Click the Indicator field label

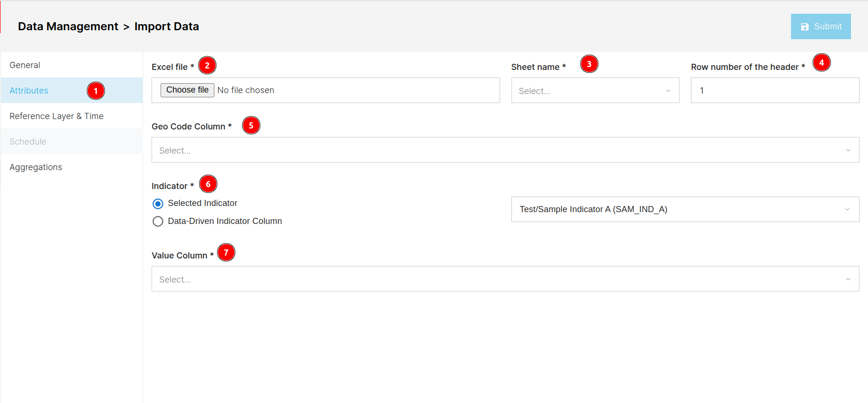pos(173,186)
